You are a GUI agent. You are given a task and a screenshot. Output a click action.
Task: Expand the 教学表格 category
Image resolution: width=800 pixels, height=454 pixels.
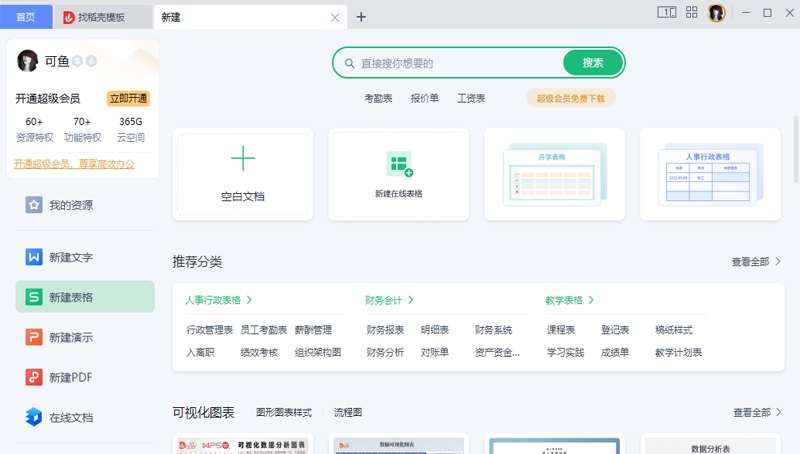pos(569,300)
